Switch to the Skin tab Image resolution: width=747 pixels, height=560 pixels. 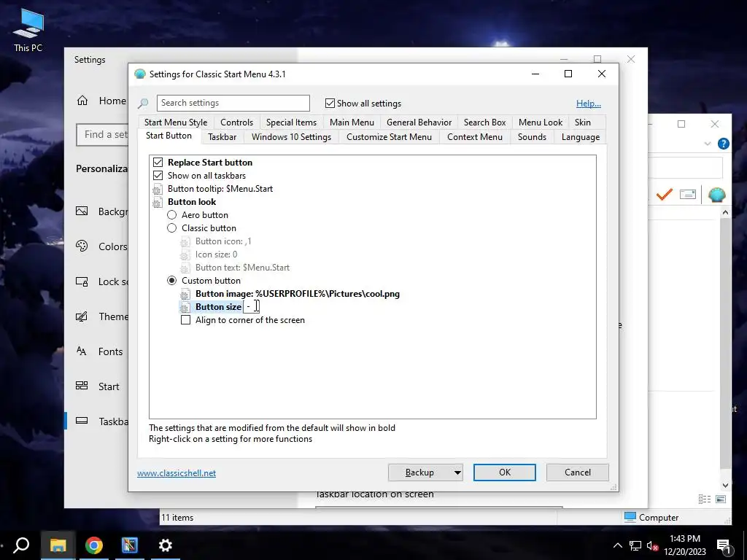(582, 122)
